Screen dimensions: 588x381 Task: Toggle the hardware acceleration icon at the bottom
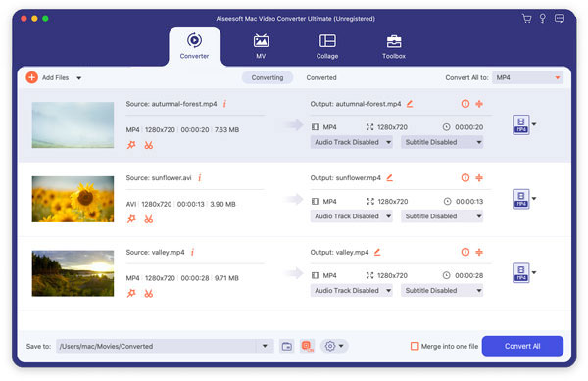point(307,346)
